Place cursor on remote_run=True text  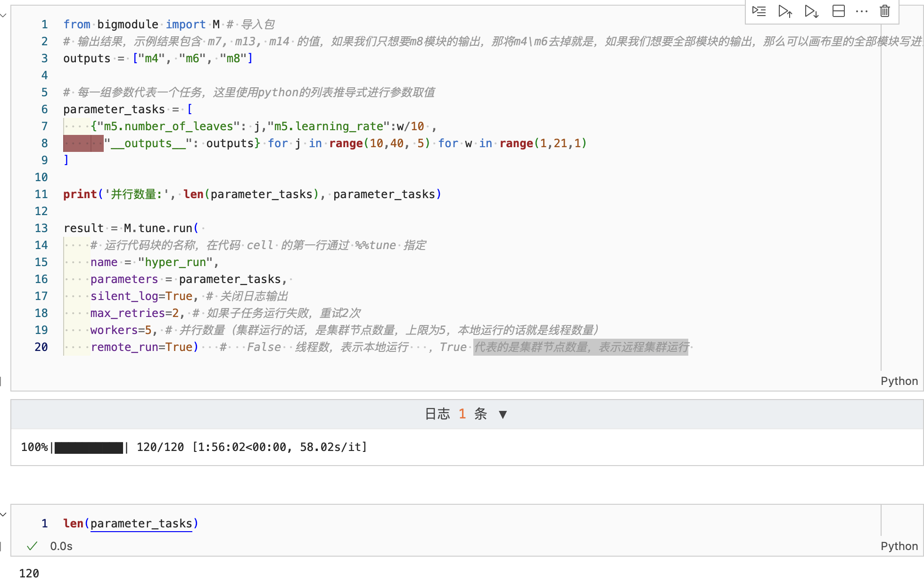click(x=141, y=347)
